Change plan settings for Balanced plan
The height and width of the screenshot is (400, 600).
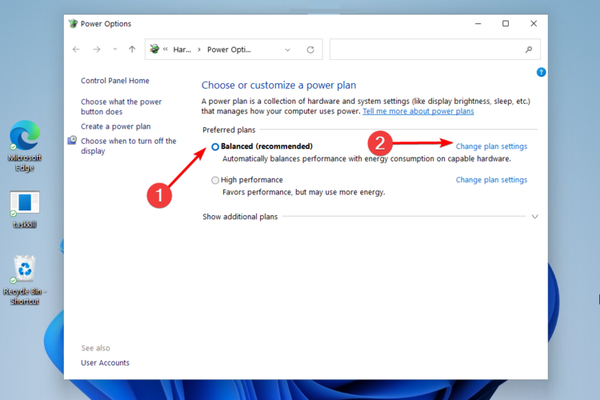coord(491,147)
